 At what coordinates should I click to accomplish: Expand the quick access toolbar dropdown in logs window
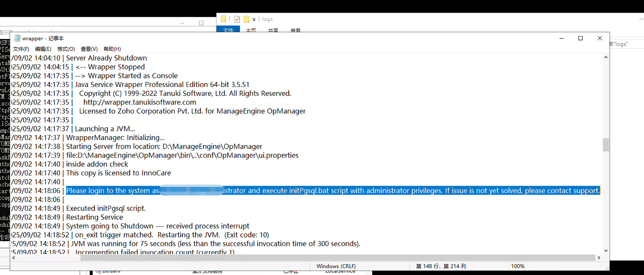[x=254, y=19]
